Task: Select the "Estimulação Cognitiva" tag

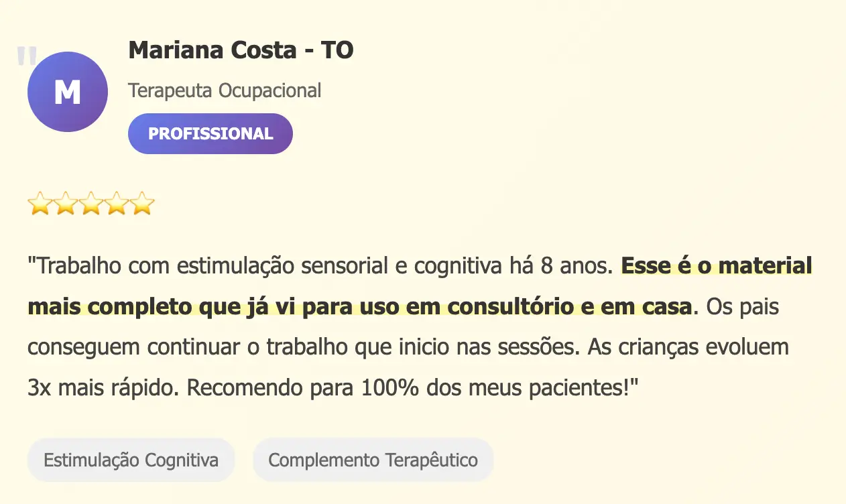Action: pos(131,460)
